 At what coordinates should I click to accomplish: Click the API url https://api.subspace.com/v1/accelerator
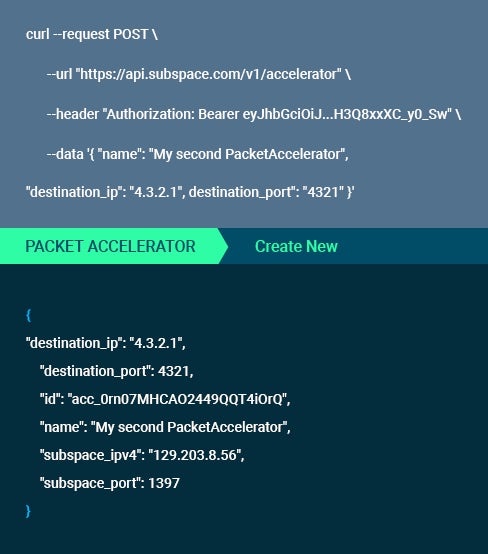point(208,74)
